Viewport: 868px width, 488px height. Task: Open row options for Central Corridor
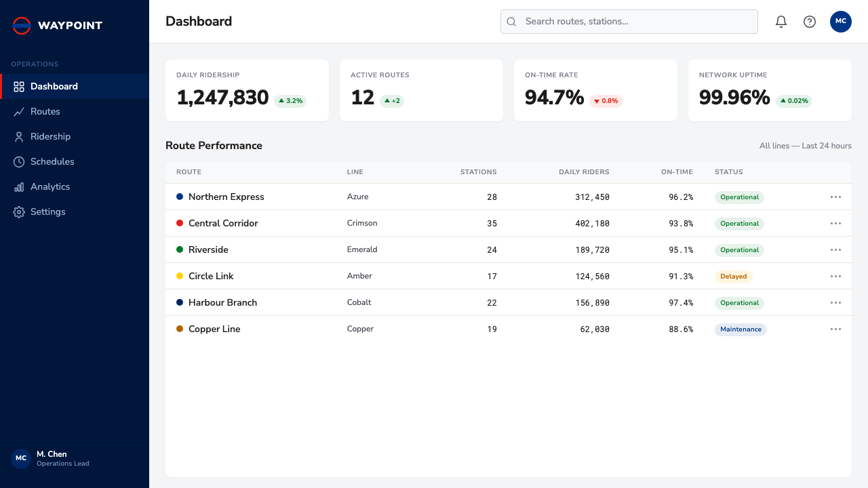click(835, 224)
